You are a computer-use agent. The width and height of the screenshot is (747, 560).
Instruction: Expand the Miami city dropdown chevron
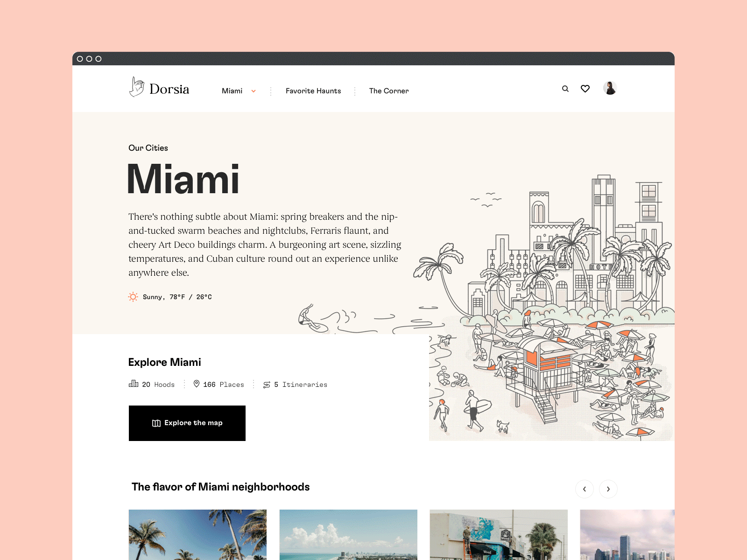click(254, 91)
